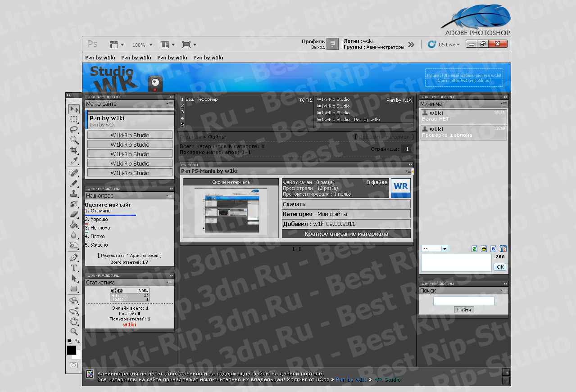Open the smiley emoticons in mini-chat
This screenshot has height=392, width=576.
484,249
